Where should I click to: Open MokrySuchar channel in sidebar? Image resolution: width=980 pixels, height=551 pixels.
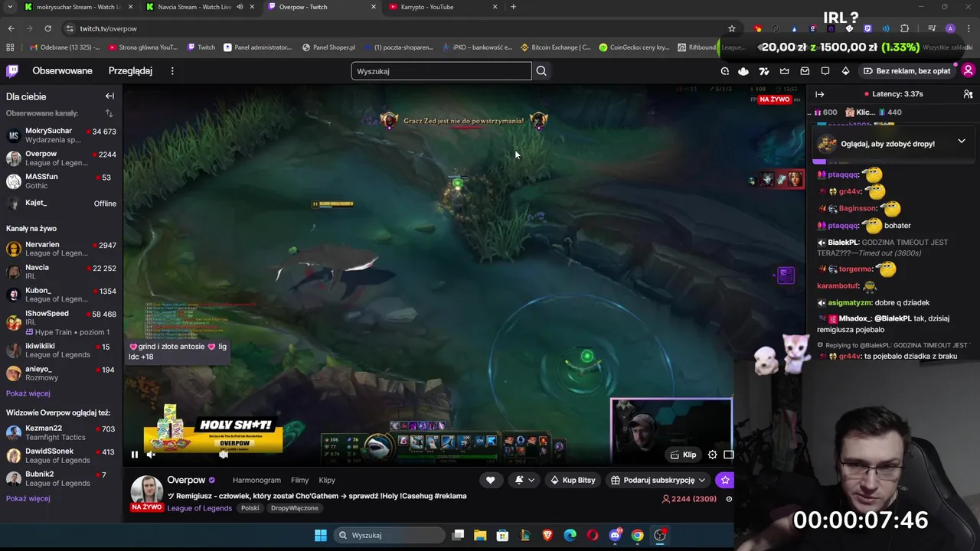61,135
